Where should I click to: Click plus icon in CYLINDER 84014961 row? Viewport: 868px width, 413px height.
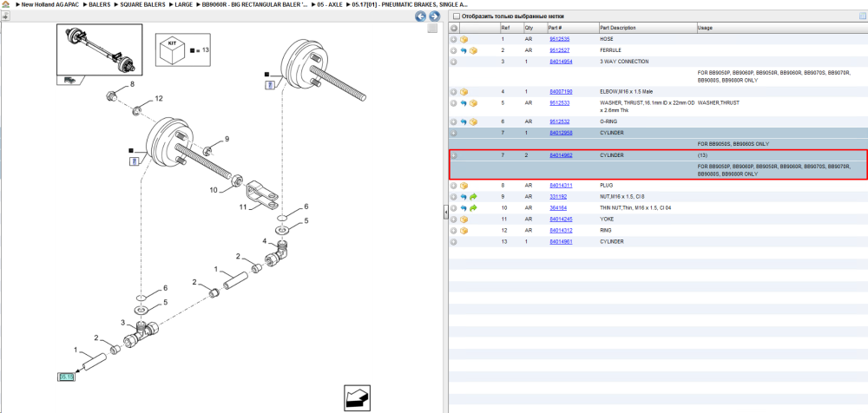(453, 242)
